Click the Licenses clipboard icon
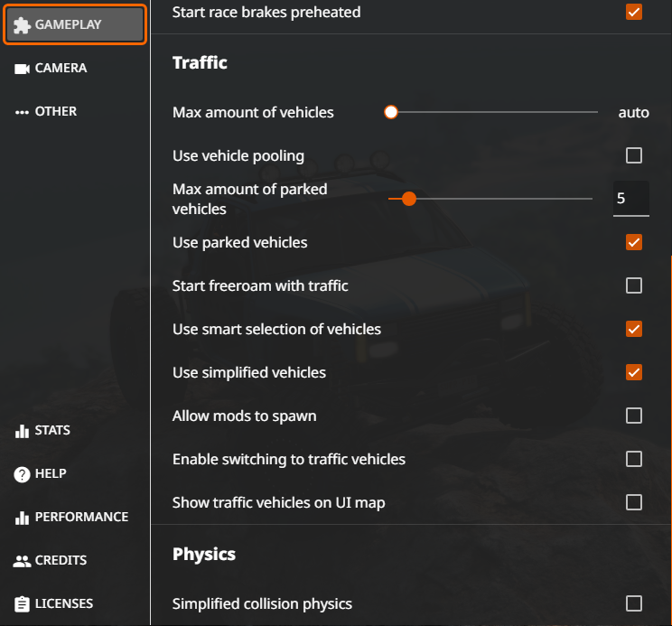Image resolution: width=672 pixels, height=626 pixels. [23, 604]
